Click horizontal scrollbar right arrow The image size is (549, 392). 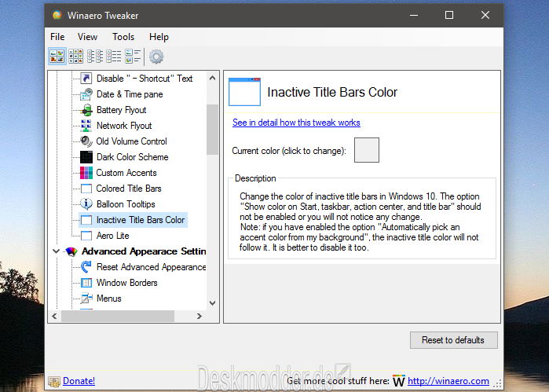coord(199,316)
